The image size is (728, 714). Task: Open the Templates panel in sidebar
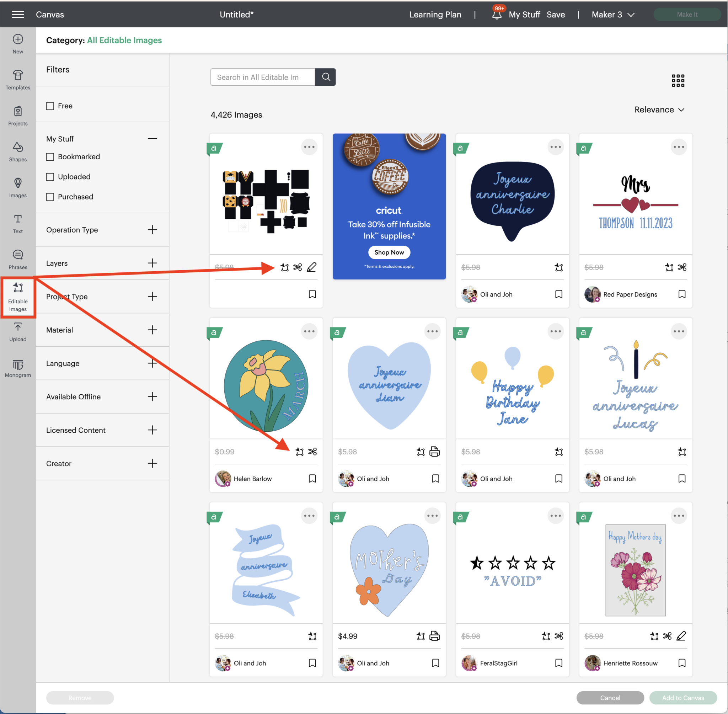click(x=18, y=80)
